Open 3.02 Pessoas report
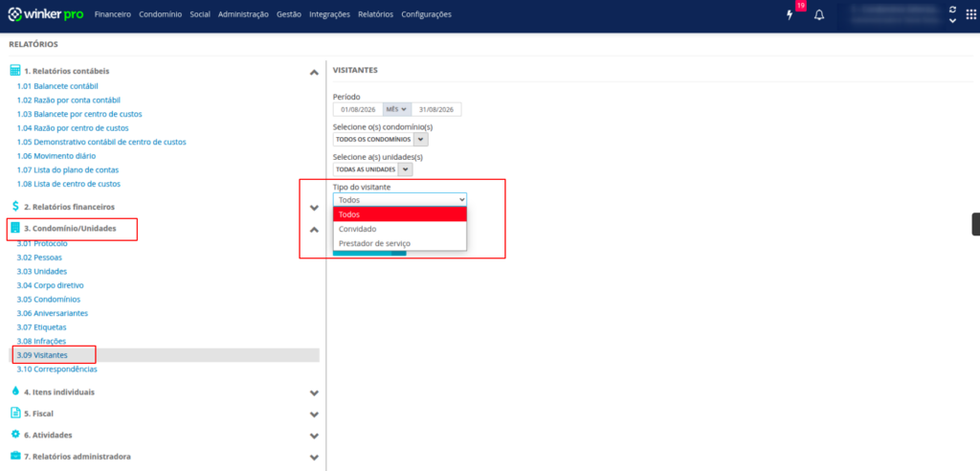The width and height of the screenshot is (980, 471). click(39, 258)
